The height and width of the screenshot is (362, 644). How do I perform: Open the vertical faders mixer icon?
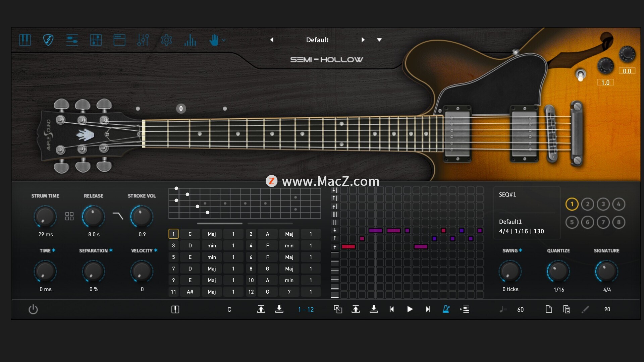click(143, 40)
